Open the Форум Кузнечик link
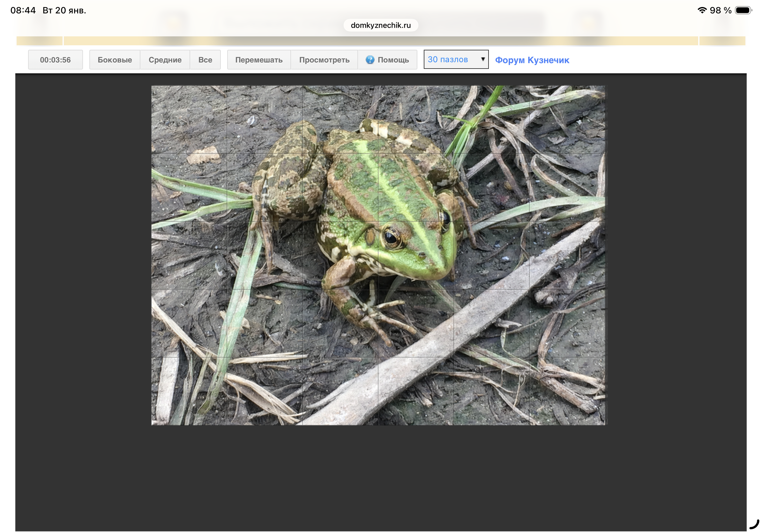 pos(532,60)
